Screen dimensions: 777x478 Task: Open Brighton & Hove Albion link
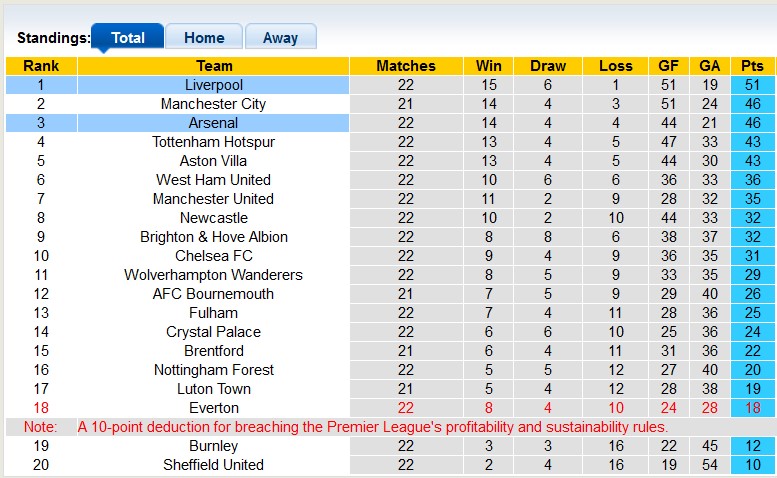213,237
